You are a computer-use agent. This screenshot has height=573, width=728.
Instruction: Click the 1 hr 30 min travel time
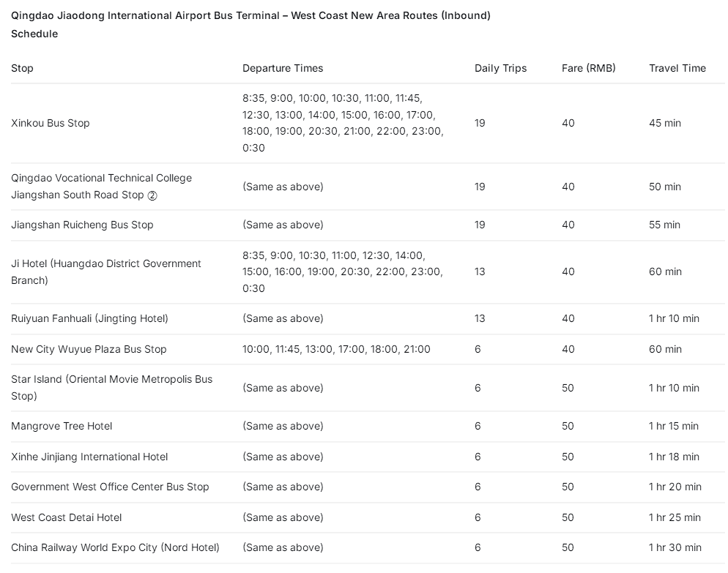tap(675, 548)
